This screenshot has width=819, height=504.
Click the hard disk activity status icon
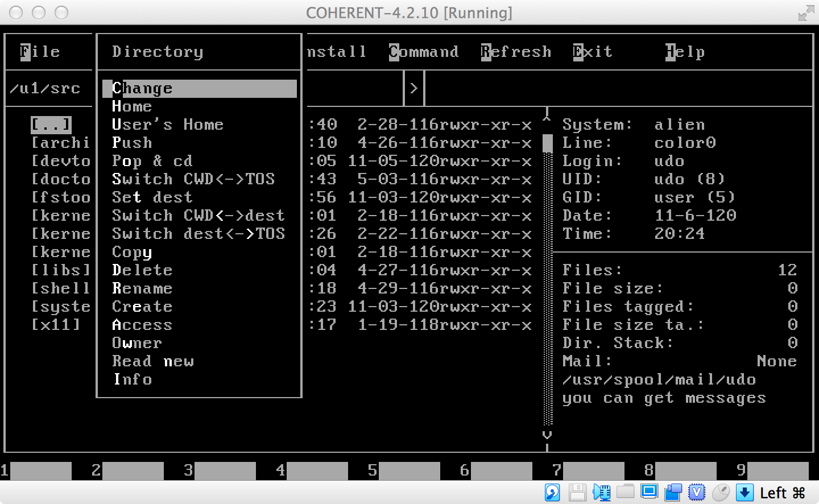coord(552,493)
